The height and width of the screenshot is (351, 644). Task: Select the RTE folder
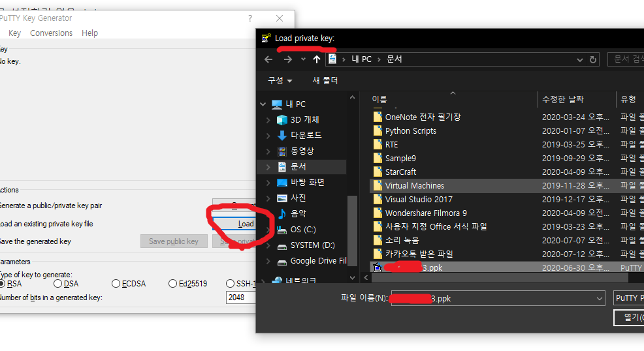pyautogui.click(x=391, y=145)
